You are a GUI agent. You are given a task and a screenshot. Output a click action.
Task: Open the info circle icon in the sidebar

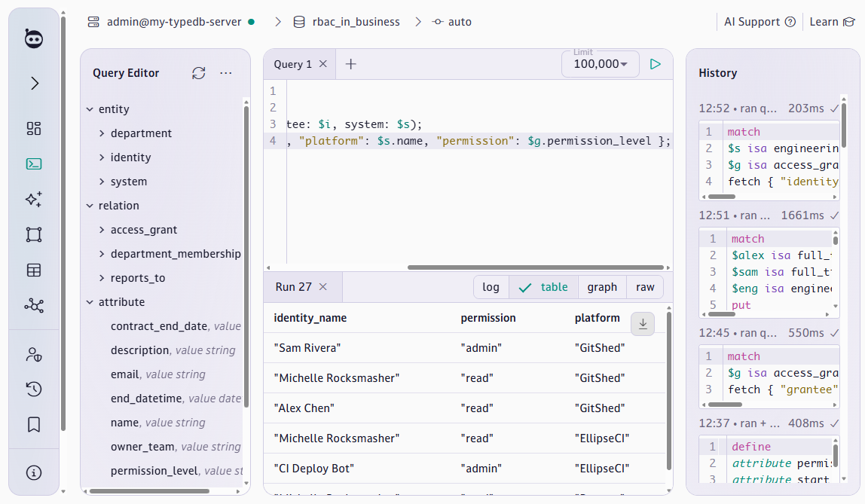pyautogui.click(x=34, y=472)
